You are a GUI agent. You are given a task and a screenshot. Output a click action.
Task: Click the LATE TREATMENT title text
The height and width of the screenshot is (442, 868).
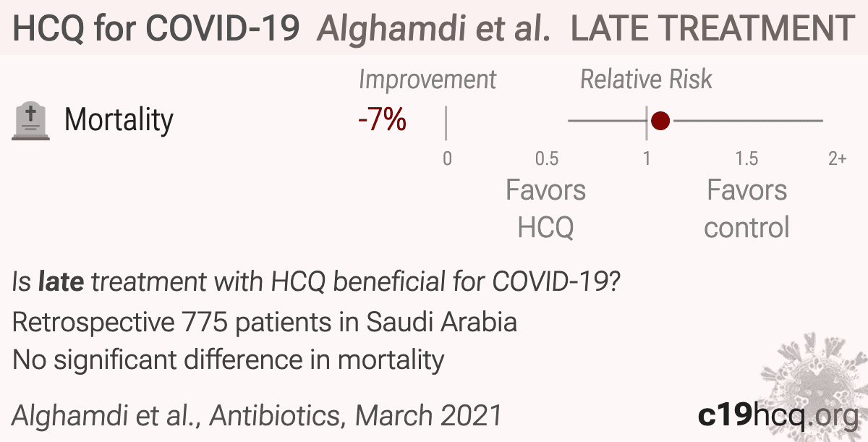(712, 28)
